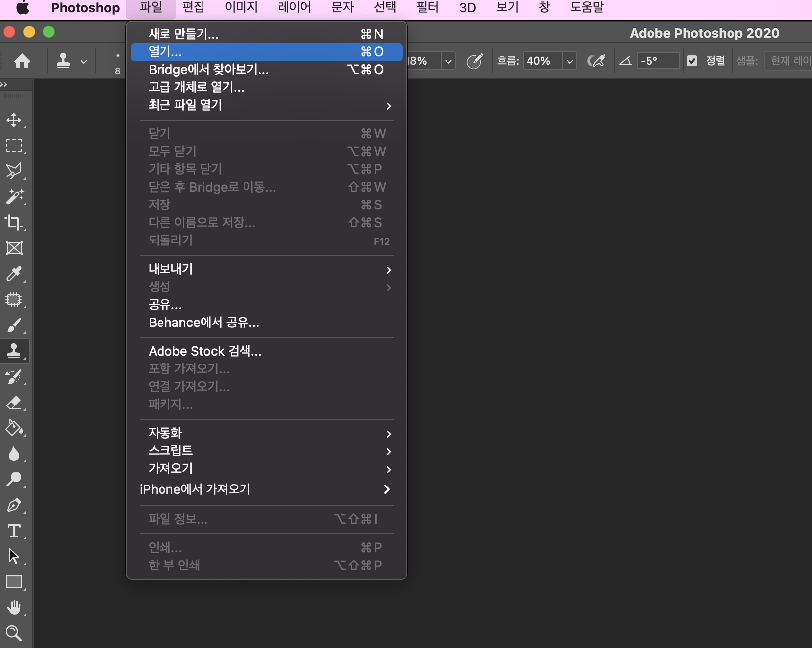Open the 문자 menu

pos(343,8)
